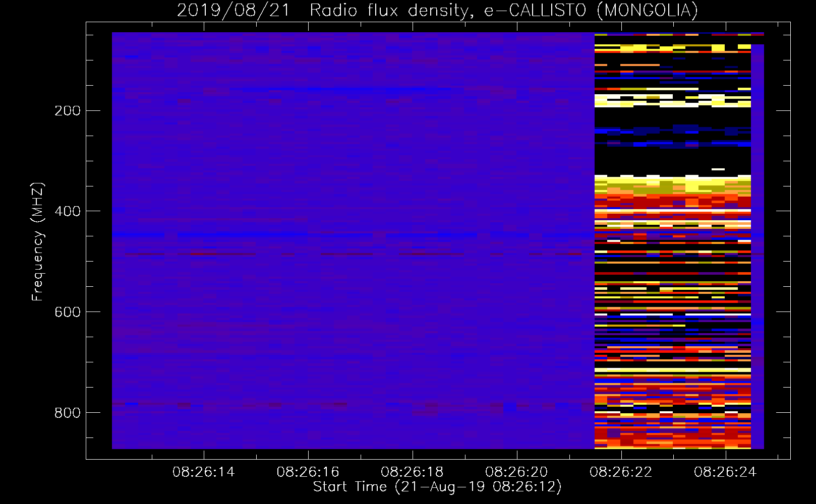This screenshot has width=816, height=504.
Task: Click the 200 frequency tick label
Action: tap(68, 111)
